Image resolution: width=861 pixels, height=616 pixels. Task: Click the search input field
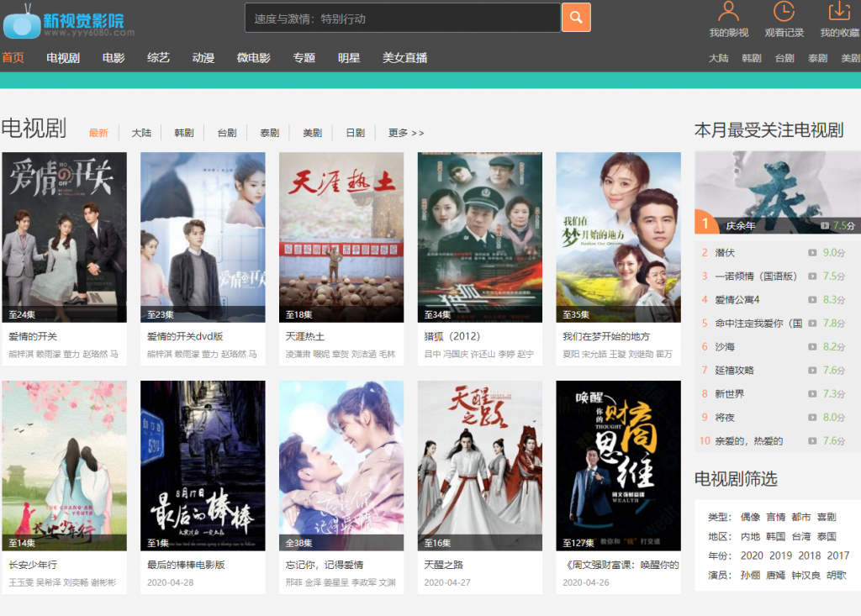(x=402, y=17)
